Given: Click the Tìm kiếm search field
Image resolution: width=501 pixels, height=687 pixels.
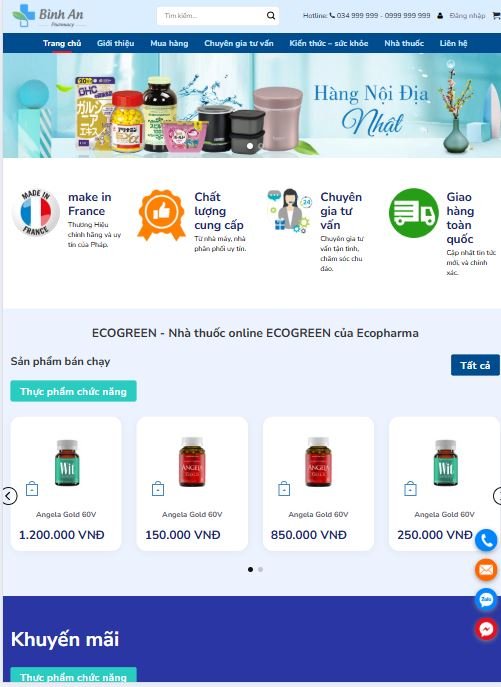Looking at the screenshot, I should [x=212, y=16].
